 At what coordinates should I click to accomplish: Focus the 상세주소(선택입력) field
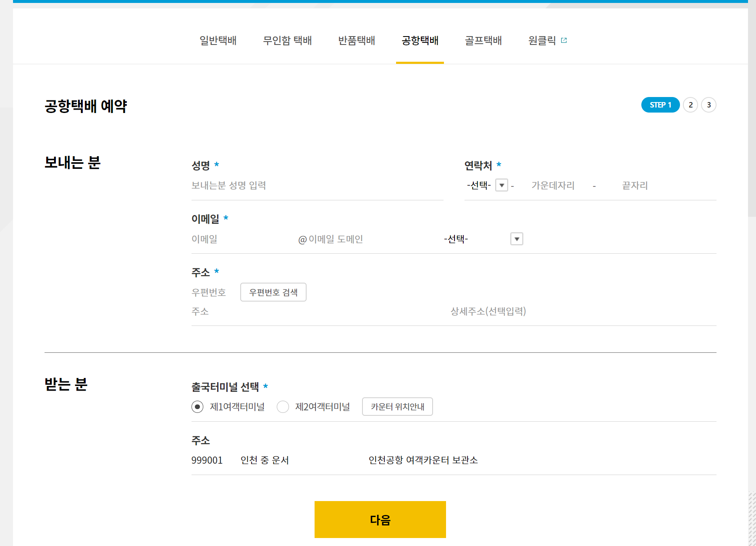coord(583,311)
